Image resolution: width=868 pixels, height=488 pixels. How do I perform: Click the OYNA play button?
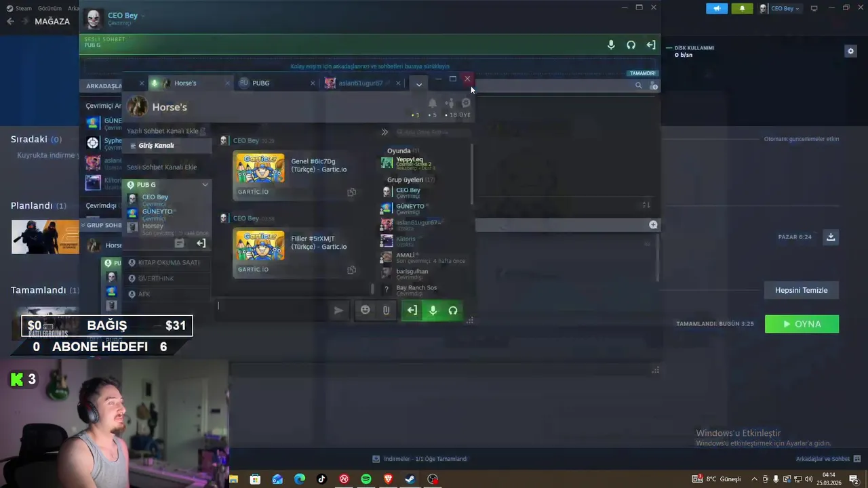point(802,324)
